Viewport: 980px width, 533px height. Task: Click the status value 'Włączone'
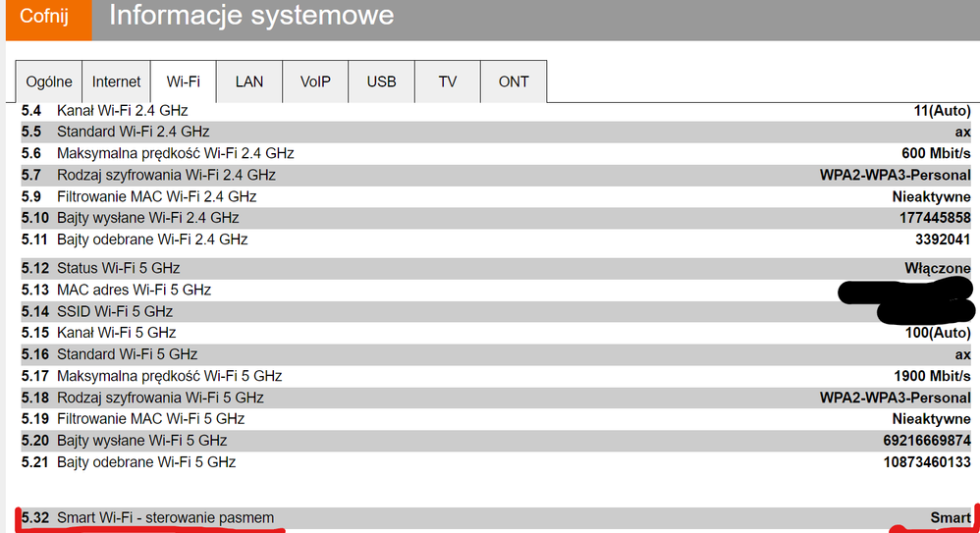point(938,268)
